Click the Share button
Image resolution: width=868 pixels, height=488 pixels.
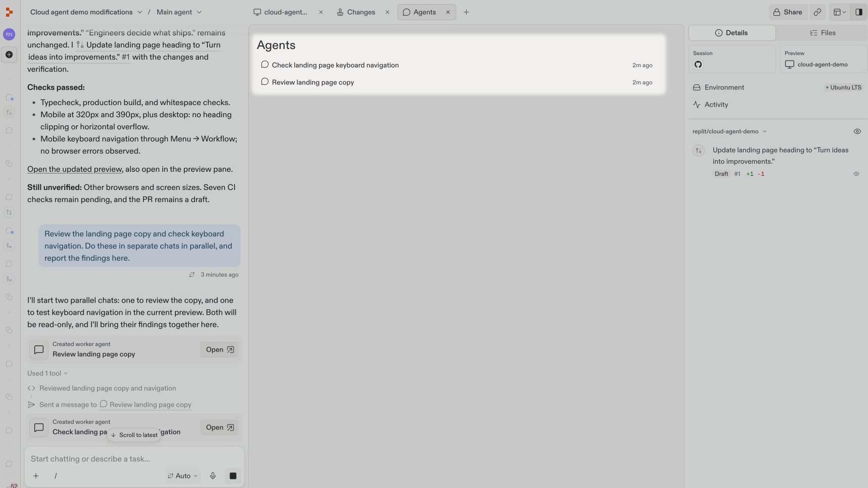tap(788, 12)
